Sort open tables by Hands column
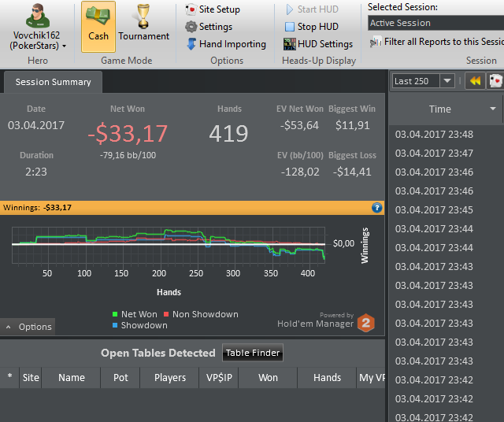 tap(327, 377)
